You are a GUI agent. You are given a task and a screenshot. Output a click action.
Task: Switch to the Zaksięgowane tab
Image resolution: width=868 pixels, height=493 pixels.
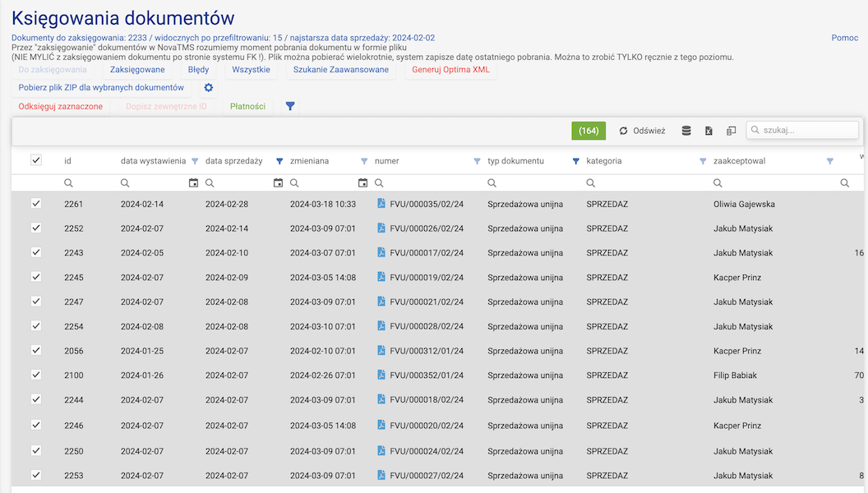[137, 70]
